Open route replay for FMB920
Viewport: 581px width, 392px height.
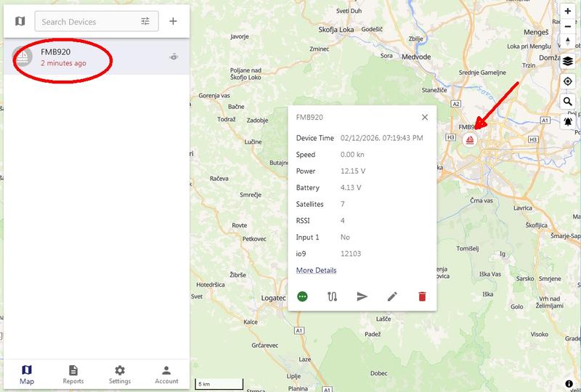(x=333, y=296)
